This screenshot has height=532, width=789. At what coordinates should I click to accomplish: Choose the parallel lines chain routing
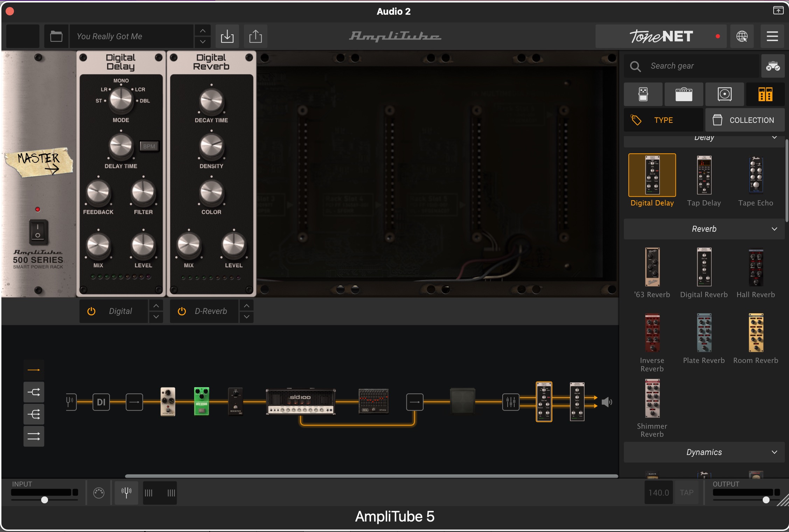coord(34,436)
